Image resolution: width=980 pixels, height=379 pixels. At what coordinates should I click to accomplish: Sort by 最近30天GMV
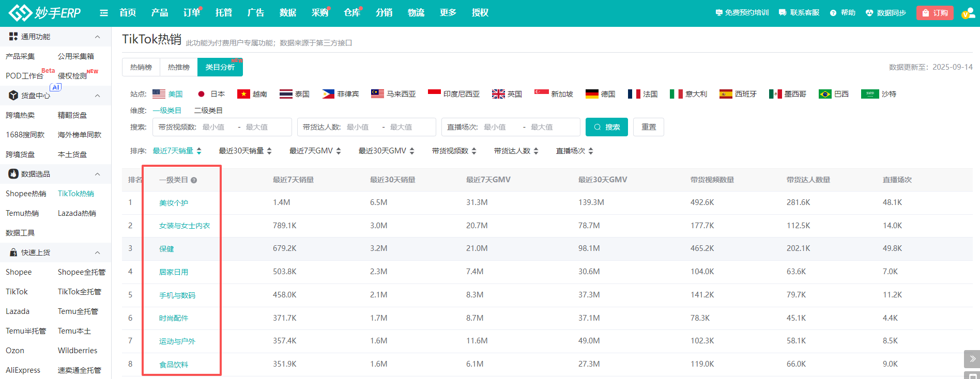click(x=387, y=151)
